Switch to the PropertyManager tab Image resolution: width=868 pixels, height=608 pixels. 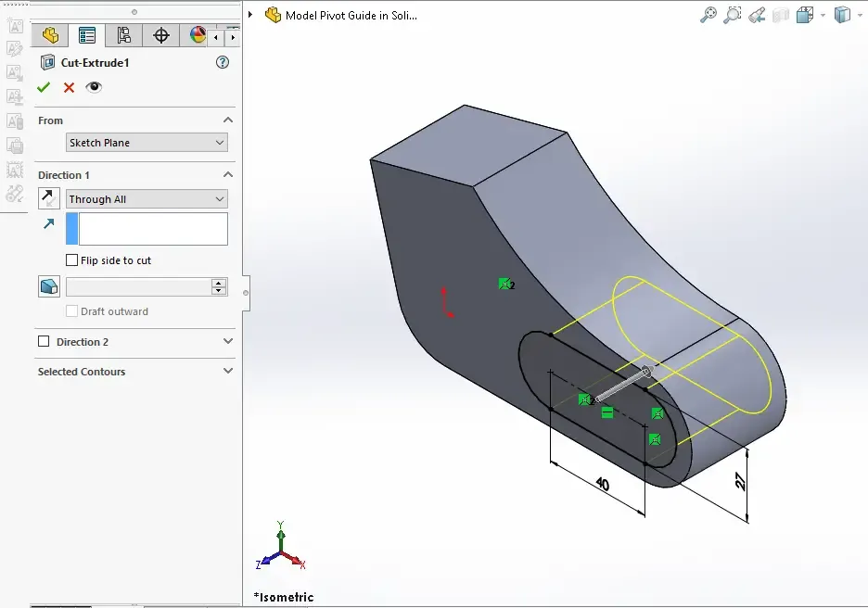pos(87,35)
